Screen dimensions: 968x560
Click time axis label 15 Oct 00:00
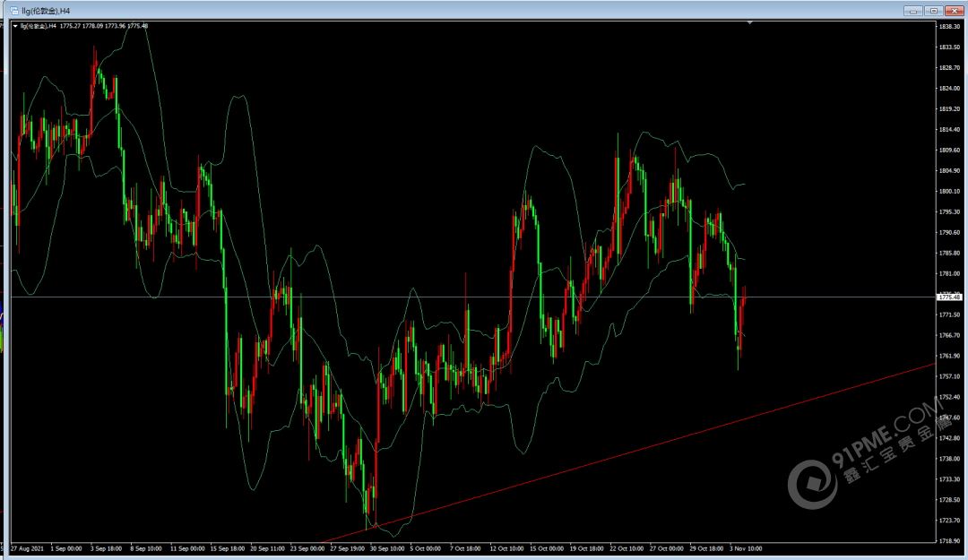point(547,548)
